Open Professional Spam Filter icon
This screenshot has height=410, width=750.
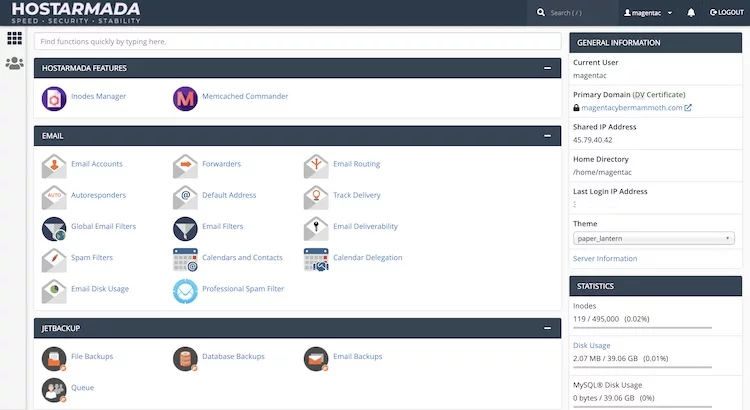pyautogui.click(x=185, y=291)
